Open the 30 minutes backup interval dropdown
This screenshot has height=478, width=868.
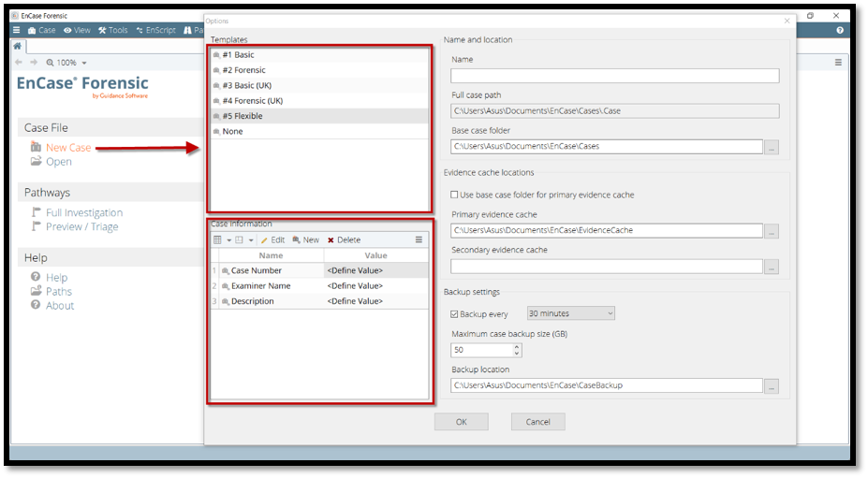pos(570,313)
